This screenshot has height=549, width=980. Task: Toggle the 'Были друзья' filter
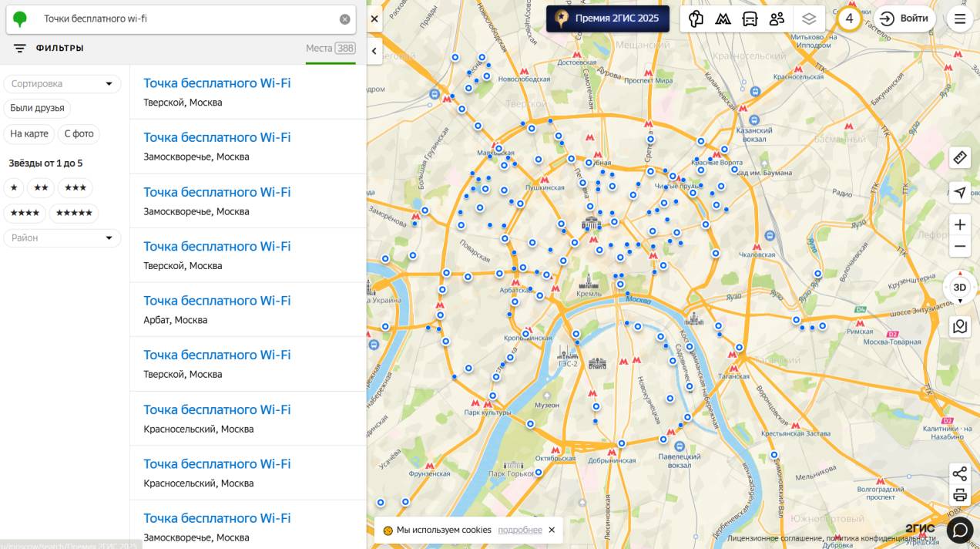pos(37,108)
